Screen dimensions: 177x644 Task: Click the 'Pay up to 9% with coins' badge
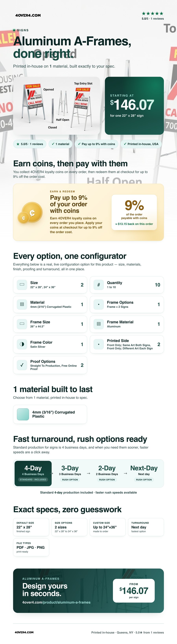(x=96, y=144)
